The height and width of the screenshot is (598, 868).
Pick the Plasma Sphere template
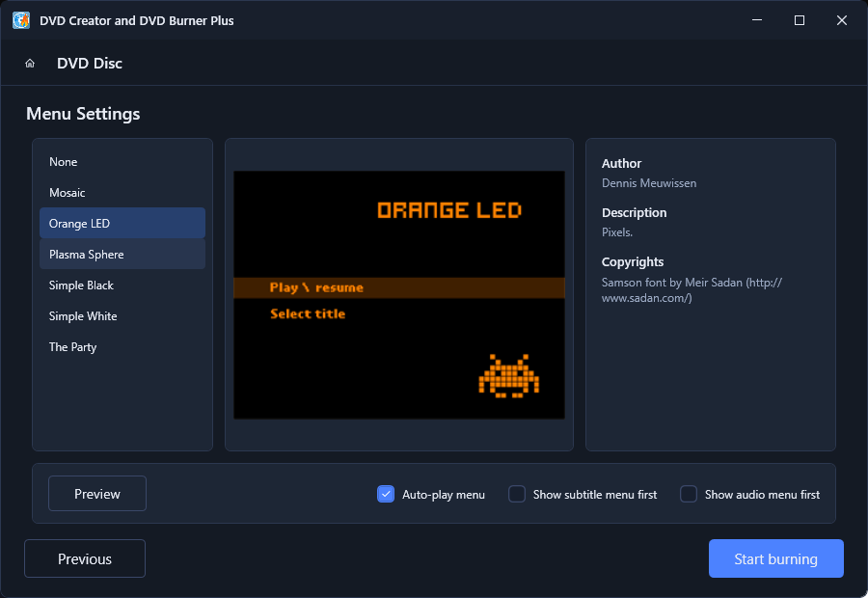tap(122, 255)
